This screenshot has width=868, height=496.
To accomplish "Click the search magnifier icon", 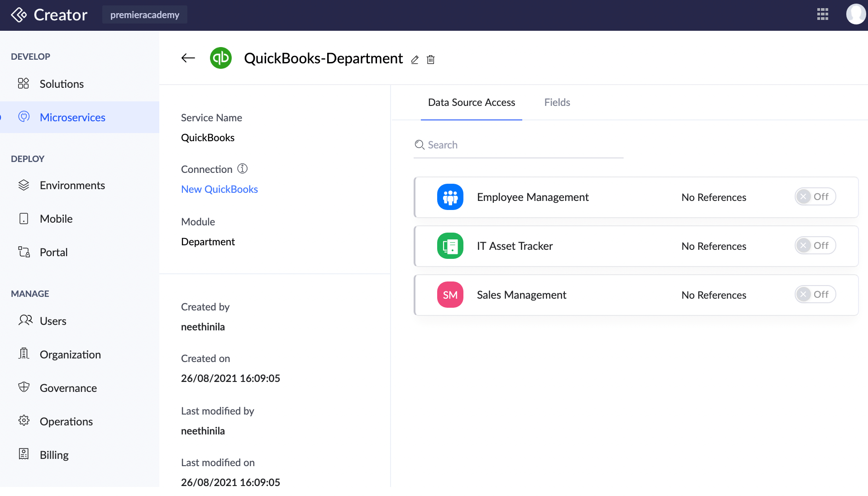I will pyautogui.click(x=420, y=145).
